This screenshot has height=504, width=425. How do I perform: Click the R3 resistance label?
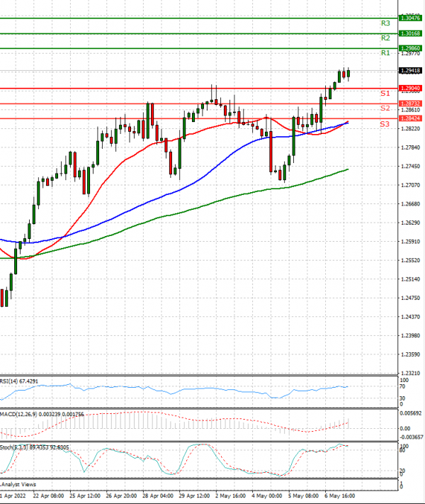pos(385,23)
